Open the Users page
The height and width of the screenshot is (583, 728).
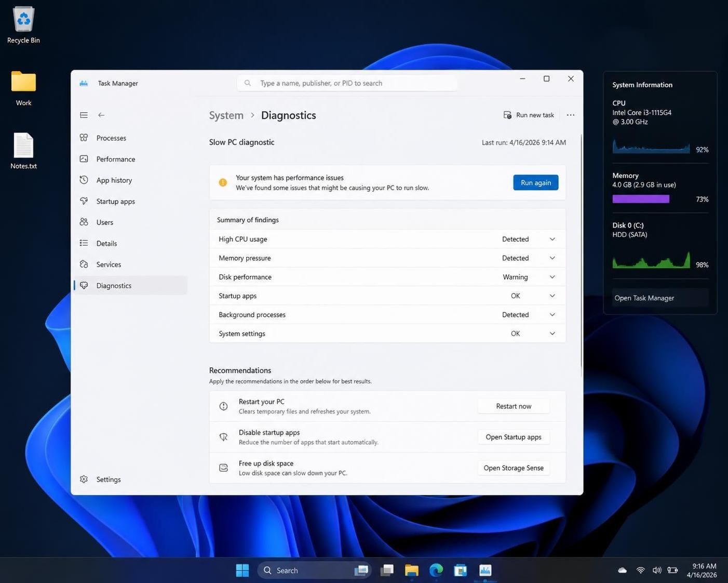pos(130,222)
